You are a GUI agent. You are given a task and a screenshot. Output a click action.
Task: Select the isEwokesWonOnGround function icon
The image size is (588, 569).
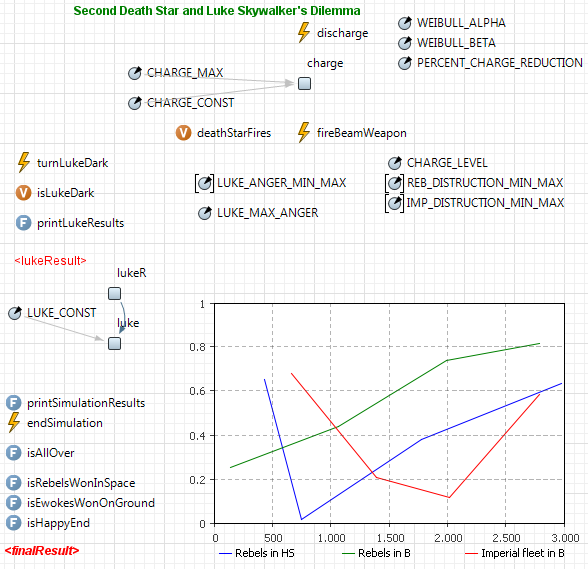[x=14, y=503]
